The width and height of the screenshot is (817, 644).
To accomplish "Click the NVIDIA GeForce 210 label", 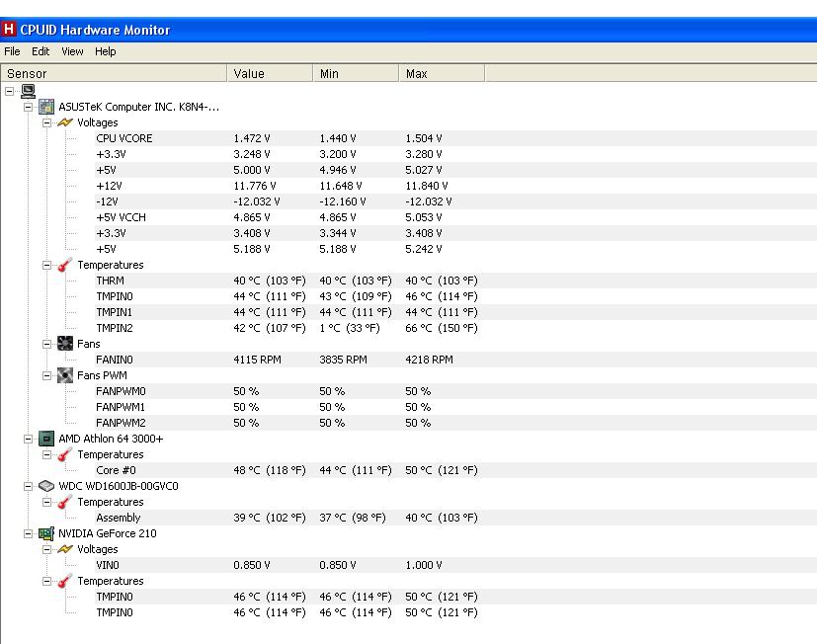I will pyautogui.click(x=108, y=533).
